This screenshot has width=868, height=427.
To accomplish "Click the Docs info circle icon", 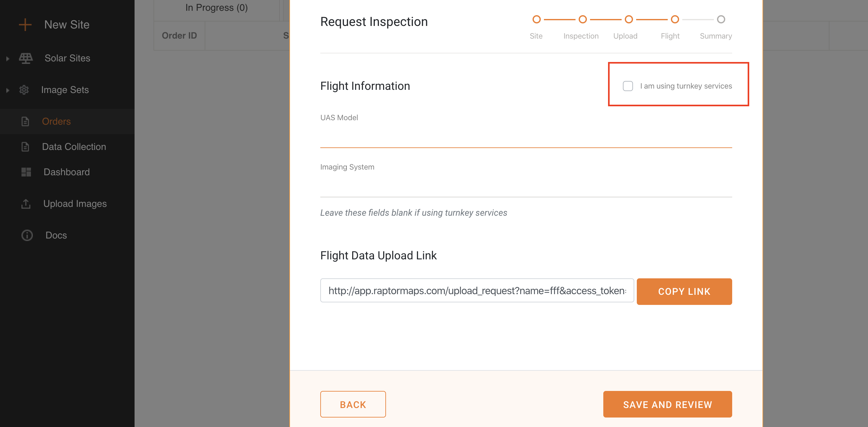I will pos(27,235).
